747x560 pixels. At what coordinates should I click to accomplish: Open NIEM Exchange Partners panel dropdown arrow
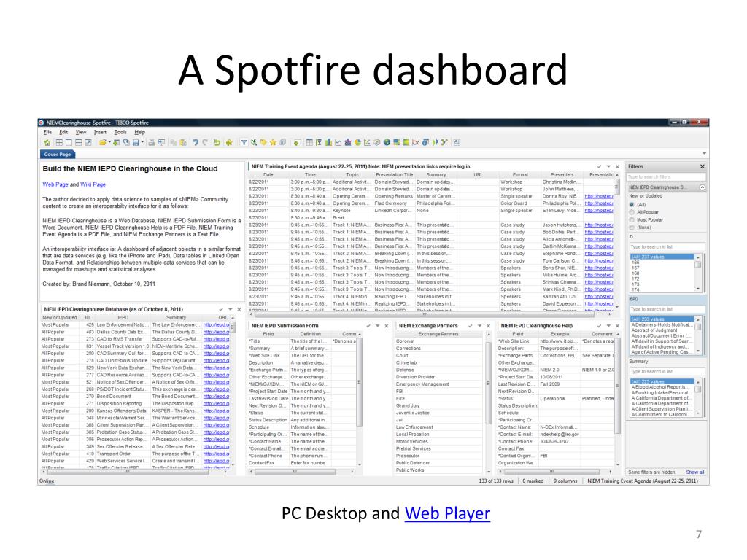pos(479,326)
